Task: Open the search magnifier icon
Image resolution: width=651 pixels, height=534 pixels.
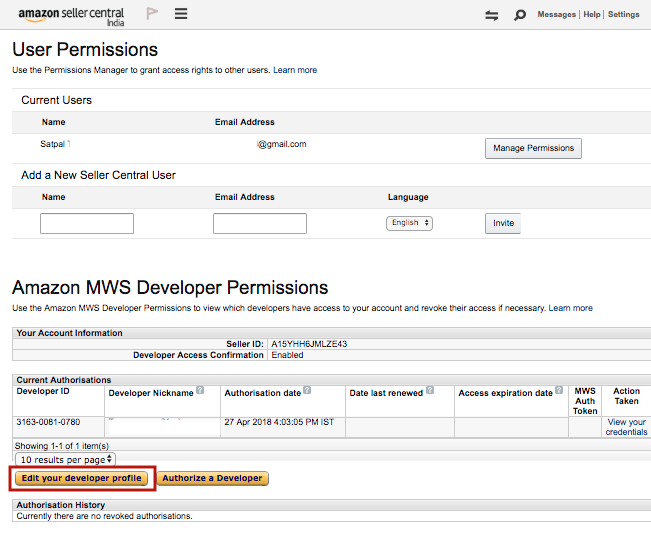Action: click(x=519, y=15)
